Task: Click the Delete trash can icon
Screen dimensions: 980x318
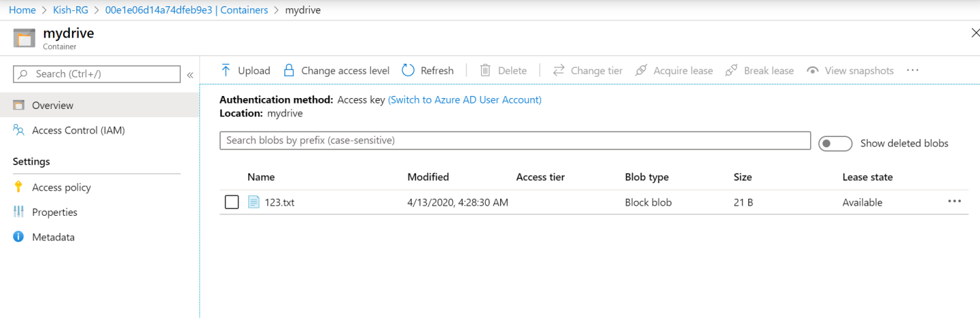Action: [485, 71]
